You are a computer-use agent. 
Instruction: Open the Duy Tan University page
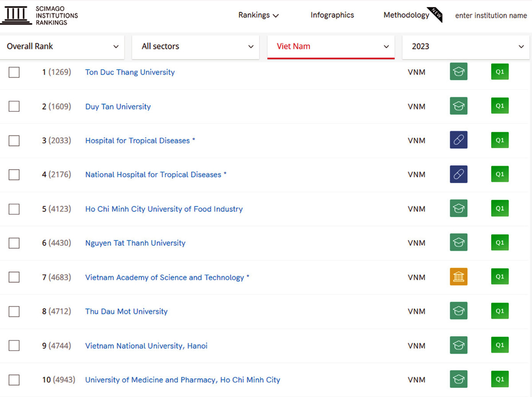pyautogui.click(x=118, y=107)
